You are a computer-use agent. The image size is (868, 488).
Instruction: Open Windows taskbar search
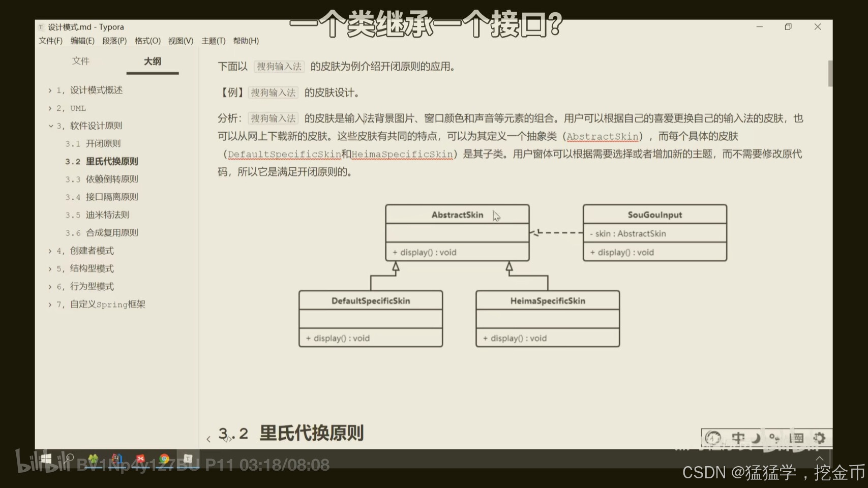[x=69, y=459]
